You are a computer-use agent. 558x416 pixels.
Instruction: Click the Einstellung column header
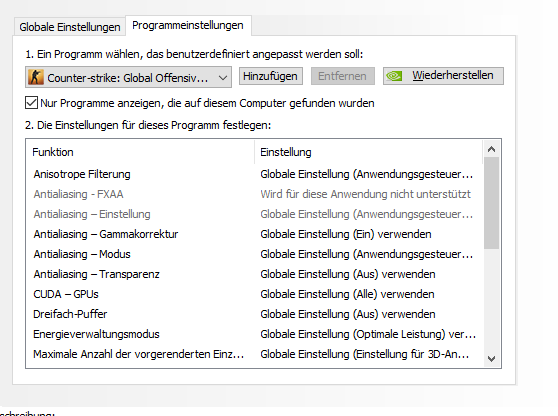369,152
